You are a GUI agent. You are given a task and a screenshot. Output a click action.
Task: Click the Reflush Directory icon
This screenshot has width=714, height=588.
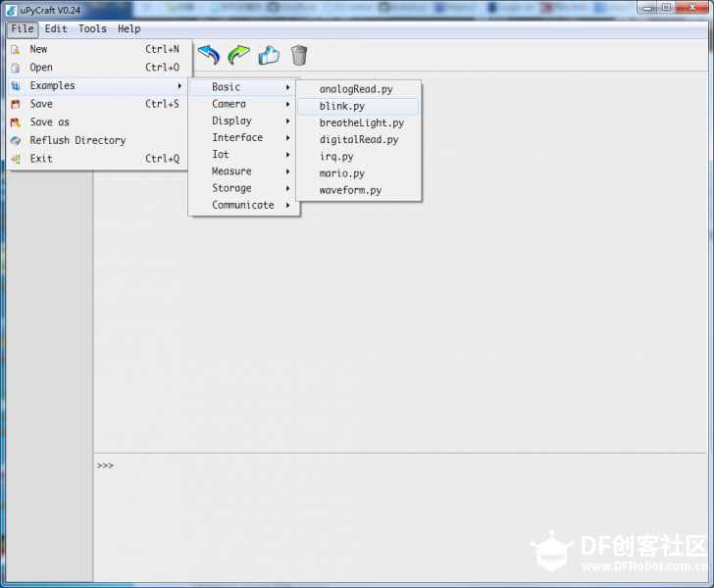(16, 140)
